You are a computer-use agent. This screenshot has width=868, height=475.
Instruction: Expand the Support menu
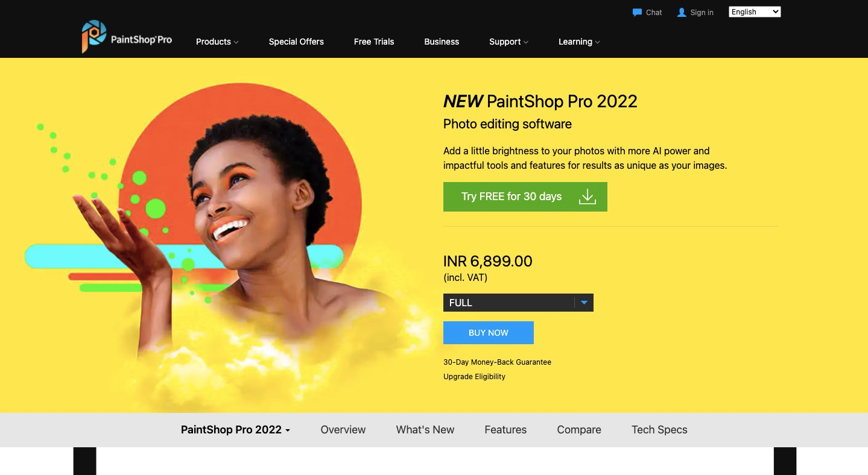click(508, 42)
